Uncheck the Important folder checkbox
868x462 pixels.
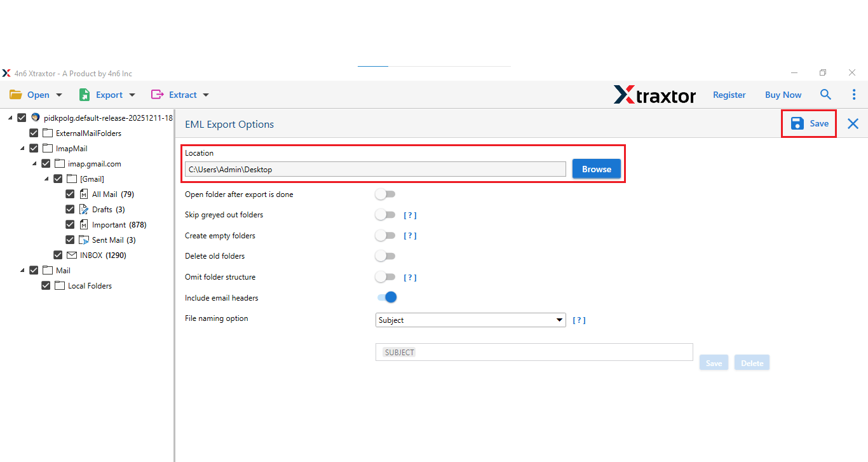tap(71, 225)
